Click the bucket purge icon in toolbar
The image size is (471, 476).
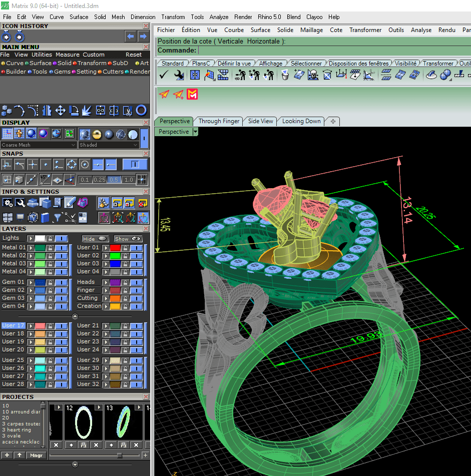[x=285, y=75]
